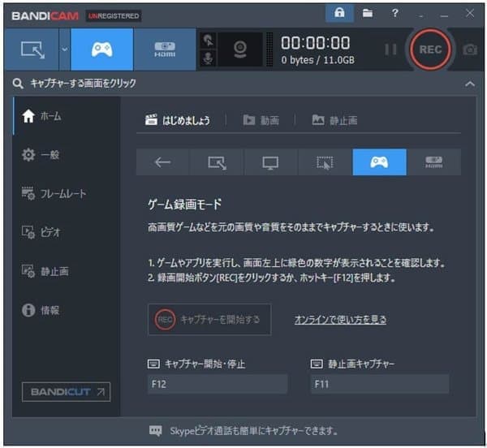Click the UNREGISTERED label

point(114,16)
